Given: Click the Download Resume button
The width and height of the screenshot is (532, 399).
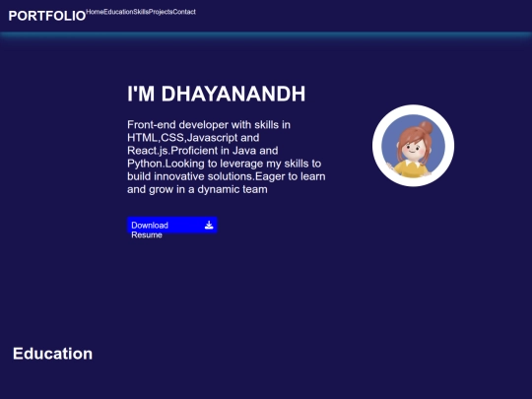Looking at the screenshot, I should 172,225.
